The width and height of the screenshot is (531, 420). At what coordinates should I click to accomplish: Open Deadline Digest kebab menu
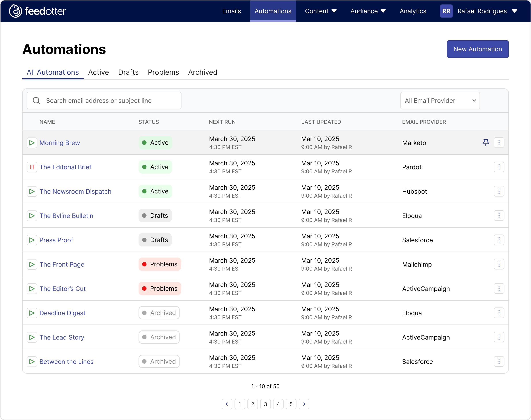(x=499, y=313)
